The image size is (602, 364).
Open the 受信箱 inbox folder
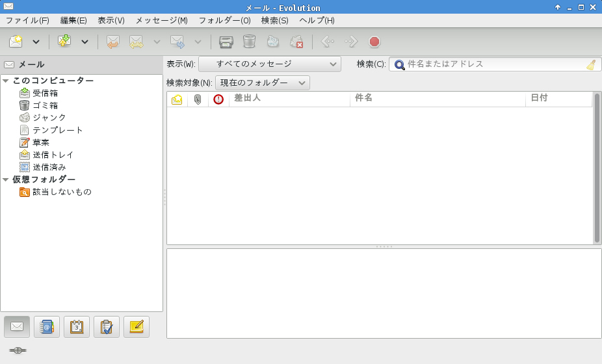(x=45, y=93)
